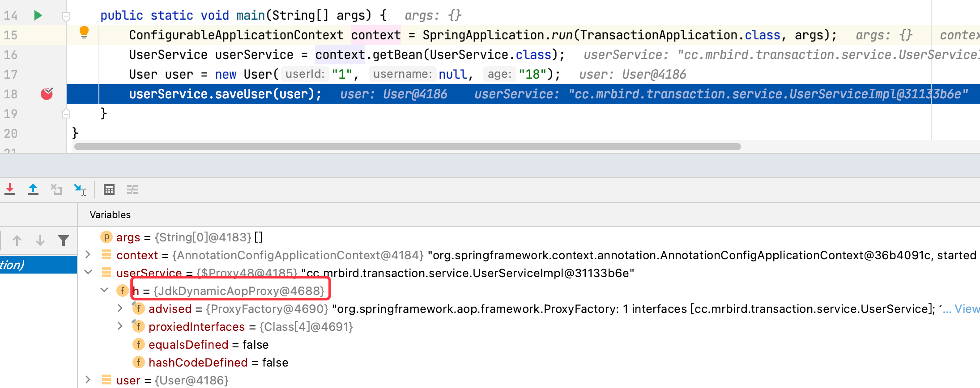The image size is (980, 388).
Task: Click the username parameter hint on line 17
Action: coord(403,74)
